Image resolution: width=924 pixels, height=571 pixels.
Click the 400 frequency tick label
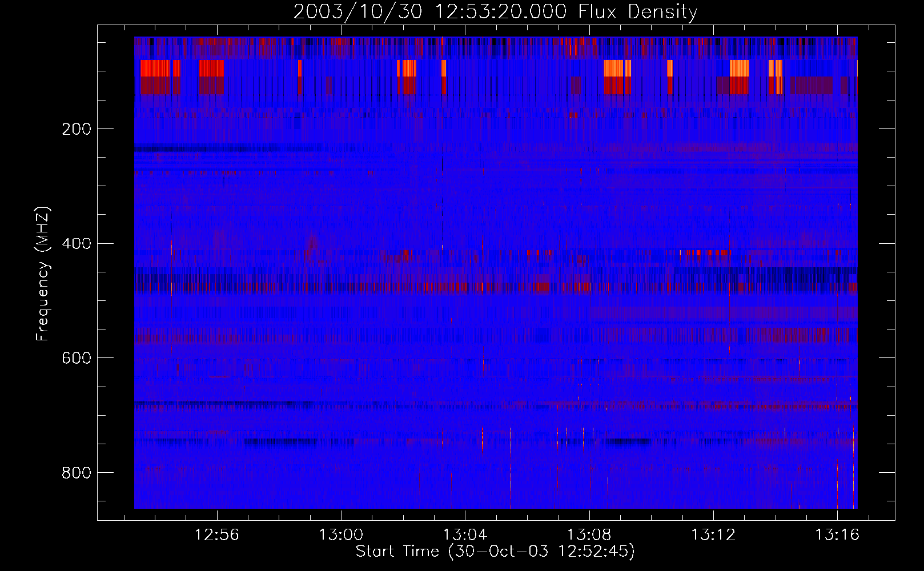click(77, 244)
